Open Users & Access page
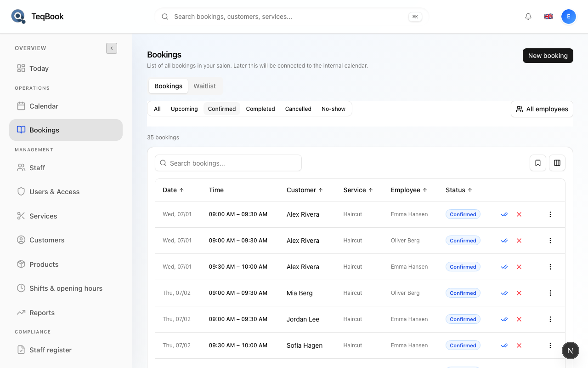 coord(66,192)
